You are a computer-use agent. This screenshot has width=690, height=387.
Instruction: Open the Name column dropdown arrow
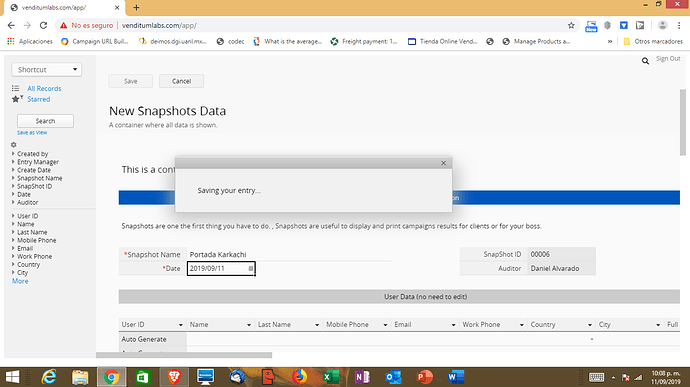[x=249, y=325]
